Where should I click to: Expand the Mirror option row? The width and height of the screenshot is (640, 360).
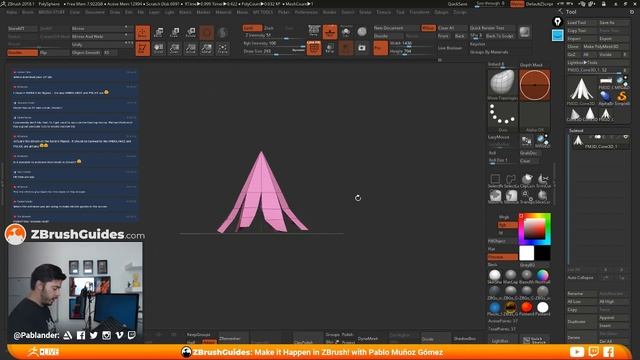(x=102, y=29)
